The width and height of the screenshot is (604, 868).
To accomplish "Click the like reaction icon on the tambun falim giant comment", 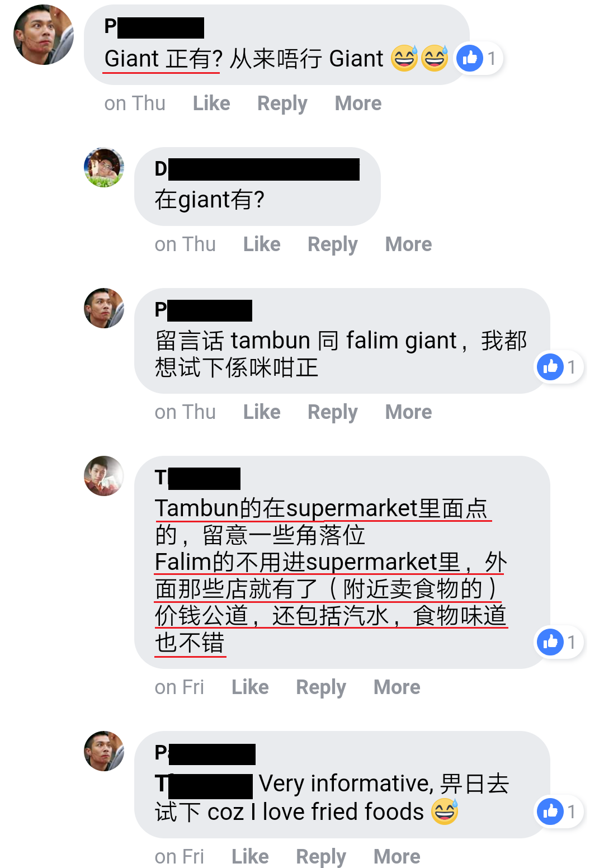I will click(550, 367).
